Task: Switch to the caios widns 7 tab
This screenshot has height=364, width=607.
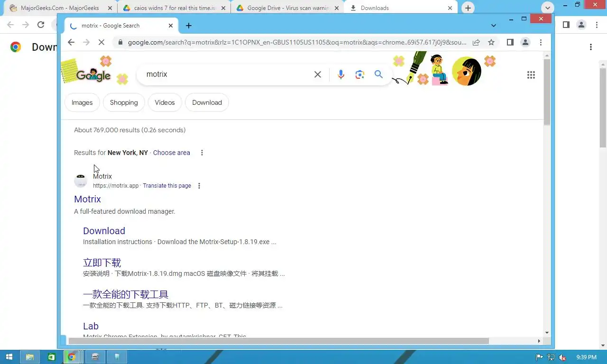Action: (174, 8)
